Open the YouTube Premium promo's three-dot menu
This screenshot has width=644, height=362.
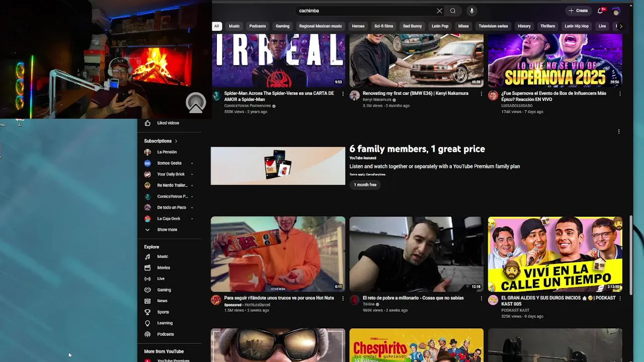click(x=619, y=132)
